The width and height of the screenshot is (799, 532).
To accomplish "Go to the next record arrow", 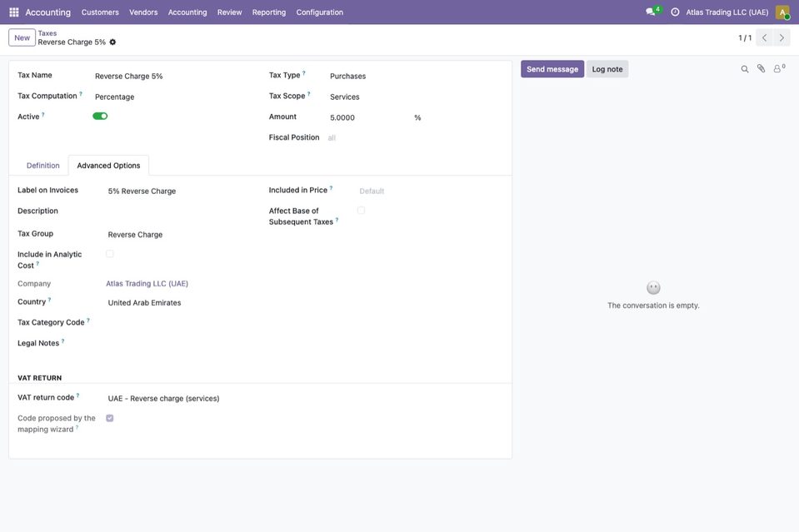I will click(x=782, y=37).
